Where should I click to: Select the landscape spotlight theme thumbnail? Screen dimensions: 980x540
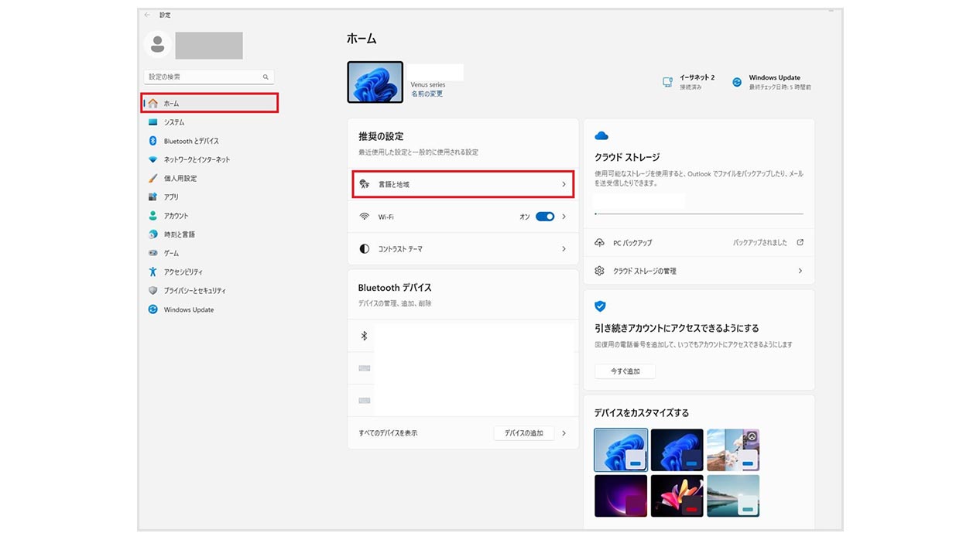733,450
